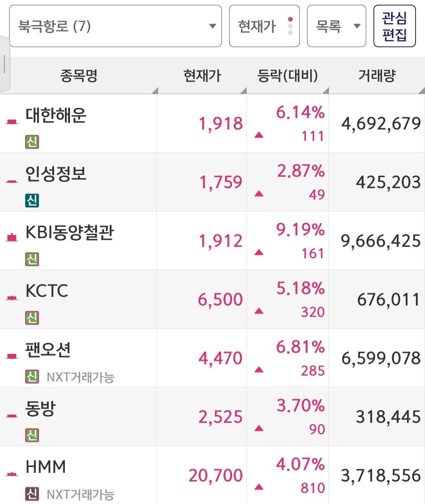Tap the mini candle chart icon beside 대한해운

pyautogui.click(x=12, y=122)
